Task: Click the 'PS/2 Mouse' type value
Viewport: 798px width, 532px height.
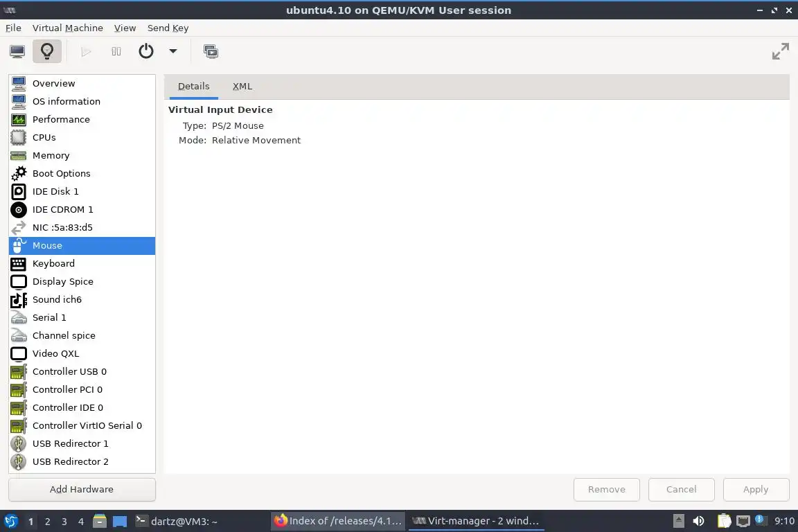Action: (238, 126)
